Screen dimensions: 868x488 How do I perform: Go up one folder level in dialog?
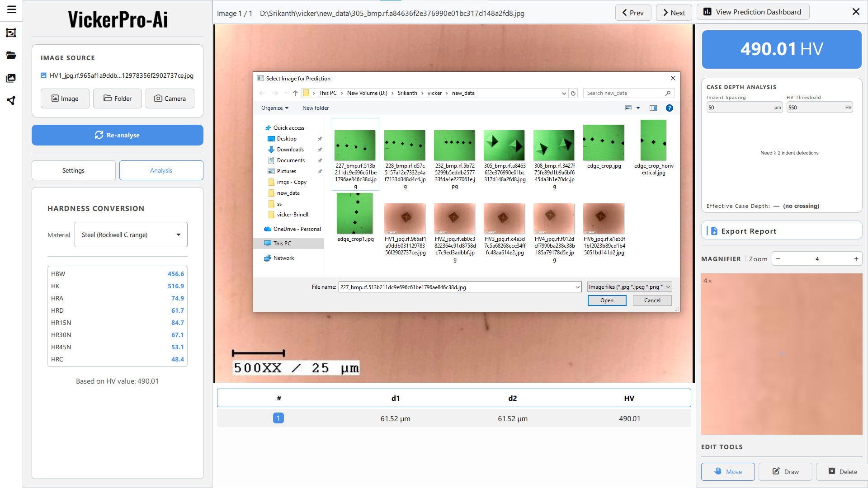pos(295,93)
